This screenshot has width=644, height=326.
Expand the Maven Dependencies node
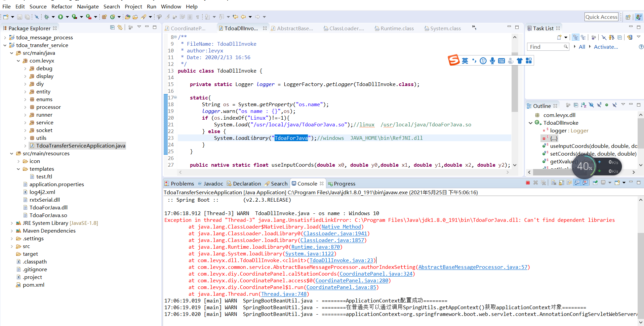12,231
